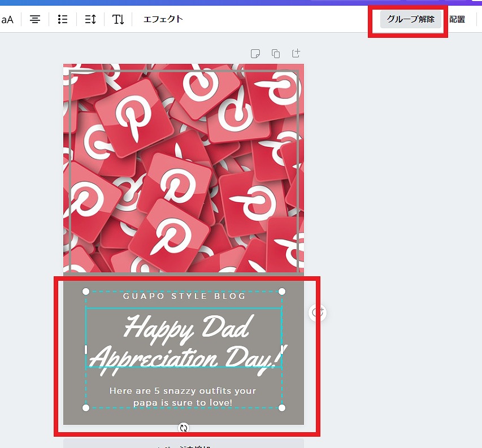Add a note to the page

(255, 54)
